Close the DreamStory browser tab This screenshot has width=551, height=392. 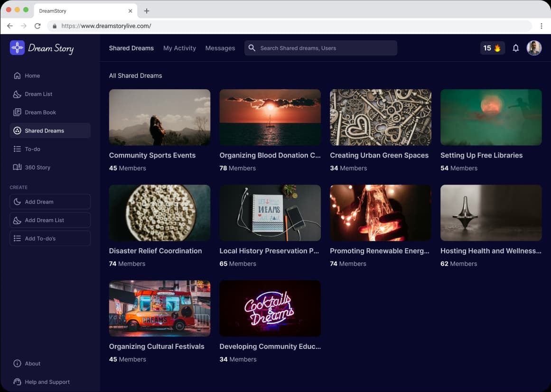(130, 11)
